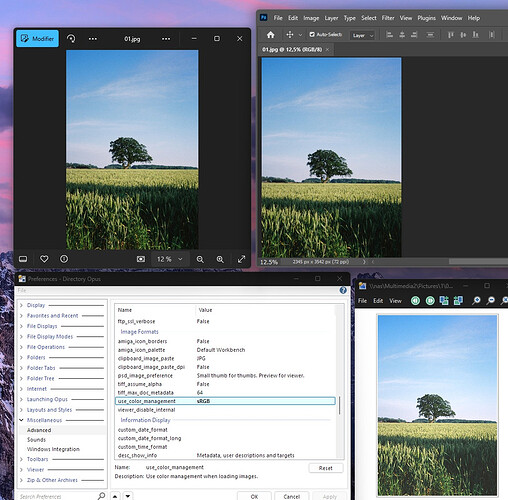The height and width of the screenshot is (500, 508).
Task: Open the Move tool preset dropdown arrow
Action: click(x=300, y=35)
